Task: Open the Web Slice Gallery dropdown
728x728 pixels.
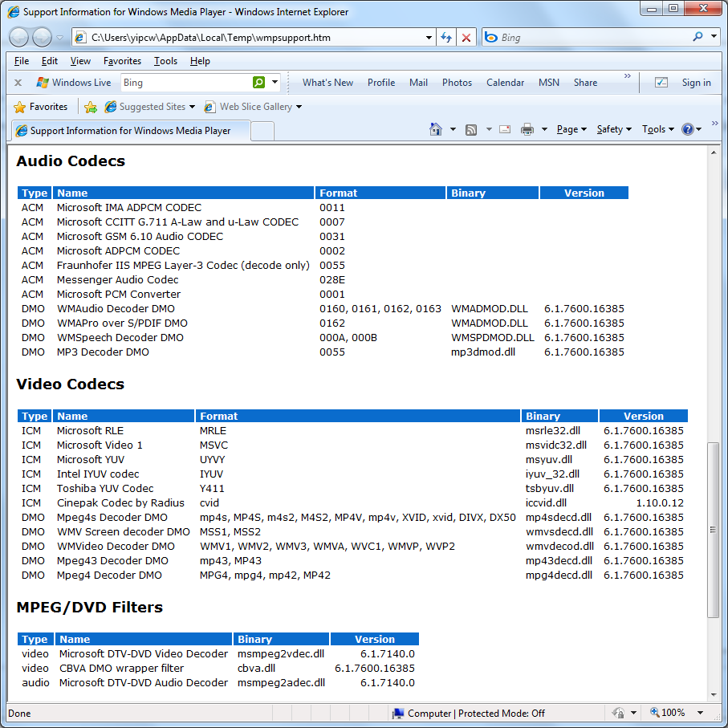Action: click(253, 107)
